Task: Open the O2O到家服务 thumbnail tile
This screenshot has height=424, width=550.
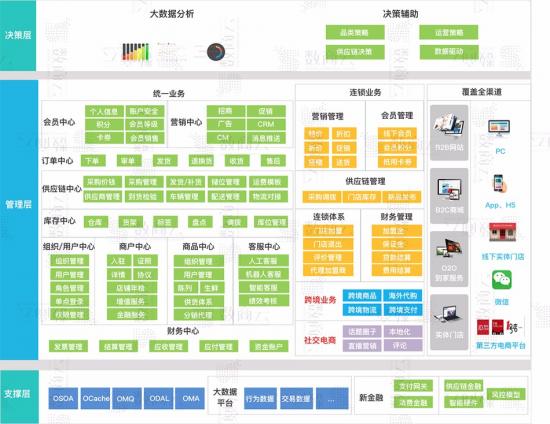Action: click(x=449, y=259)
